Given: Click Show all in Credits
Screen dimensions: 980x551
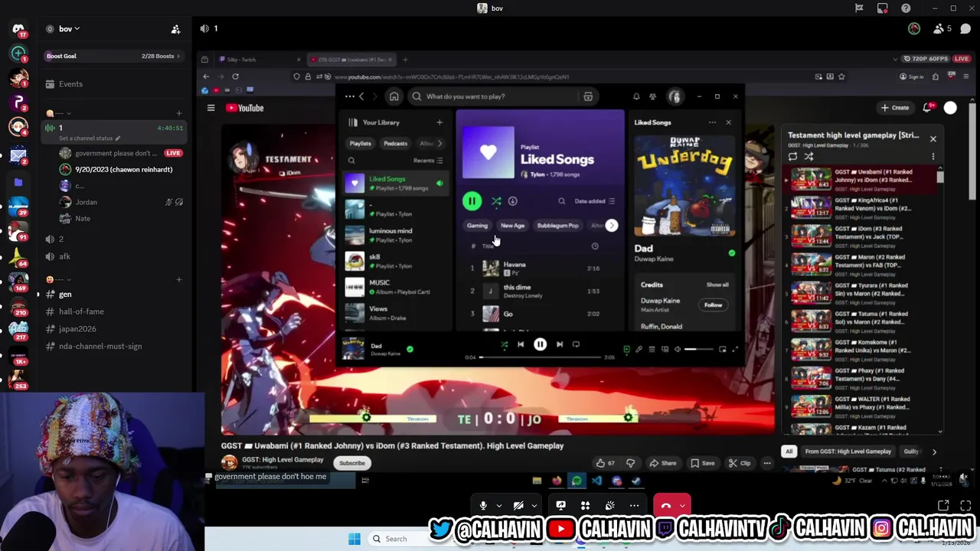Looking at the screenshot, I should [x=717, y=285].
